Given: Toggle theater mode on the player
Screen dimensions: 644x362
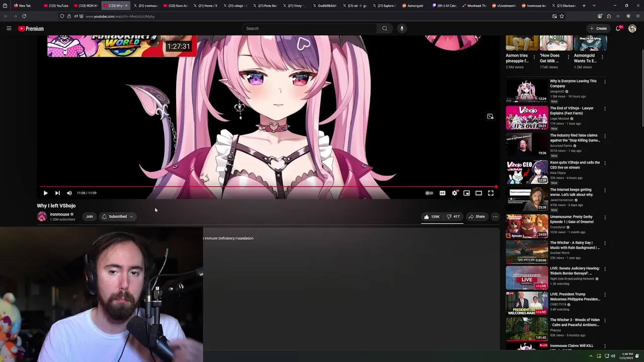Looking at the screenshot, I should (x=478, y=193).
